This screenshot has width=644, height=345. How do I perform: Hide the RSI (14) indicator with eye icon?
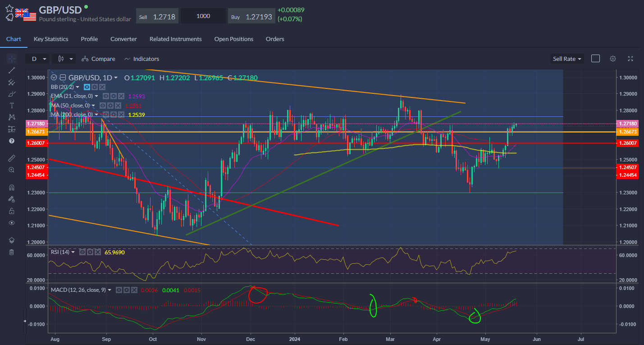(82, 252)
